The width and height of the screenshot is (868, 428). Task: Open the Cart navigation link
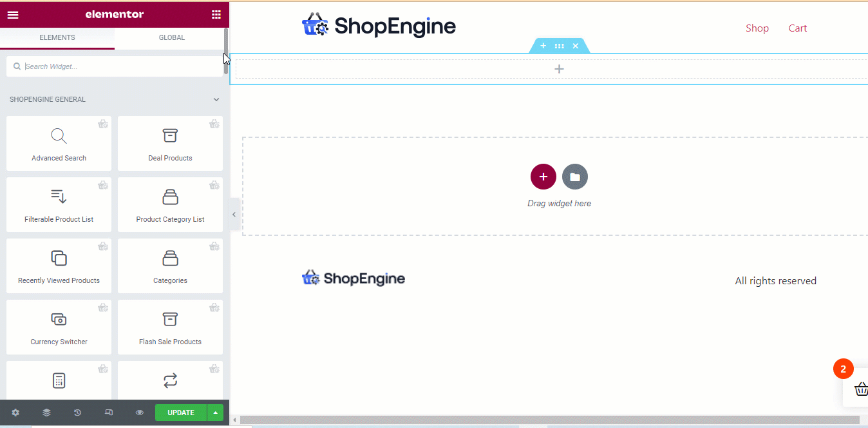798,28
